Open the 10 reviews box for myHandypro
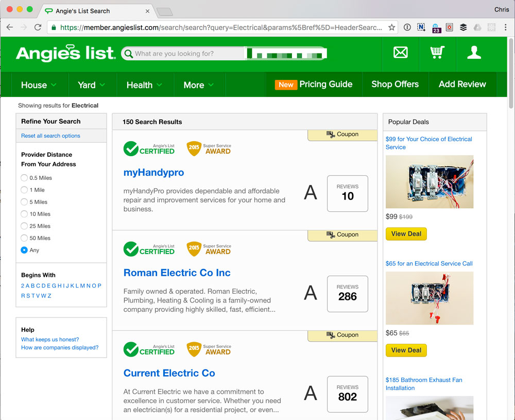The width and height of the screenshot is (515, 420). 348,193
